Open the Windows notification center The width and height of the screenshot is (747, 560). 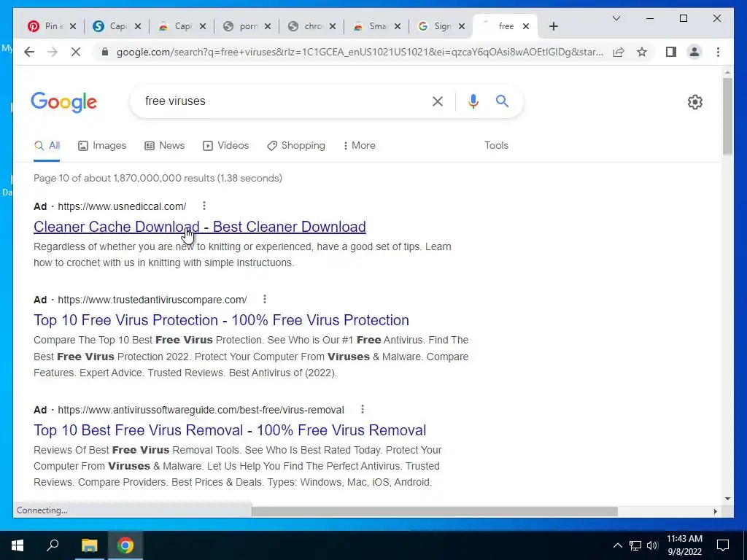pyautogui.click(x=723, y=545)
